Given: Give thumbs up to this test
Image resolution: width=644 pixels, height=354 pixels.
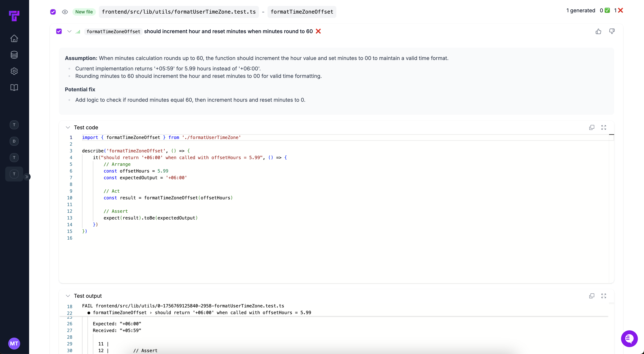Looking at the screenshot, I should tap(598, 31).
